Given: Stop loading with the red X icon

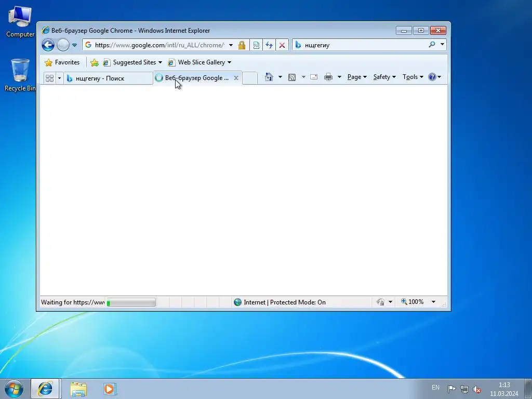Looking at the screenshot, I should [282, 45].
